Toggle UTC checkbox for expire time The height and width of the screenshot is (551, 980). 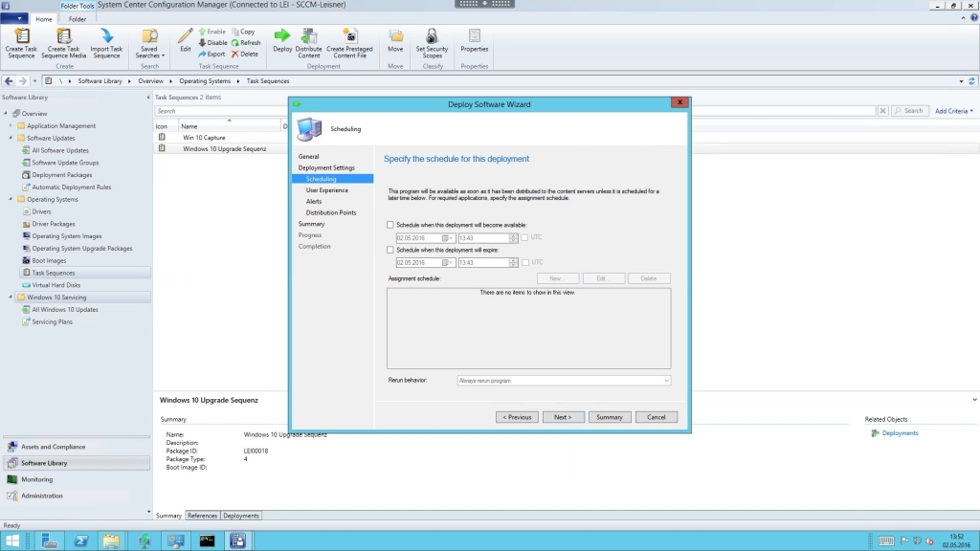(x=525, y=262)
